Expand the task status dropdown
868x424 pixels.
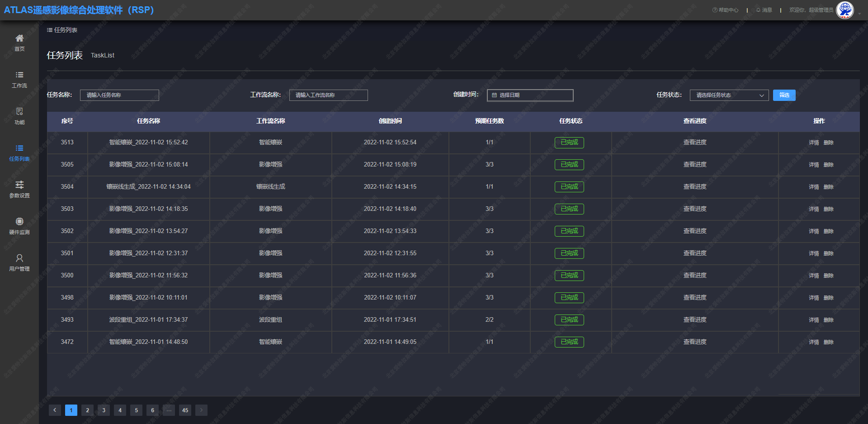(729, 95)
